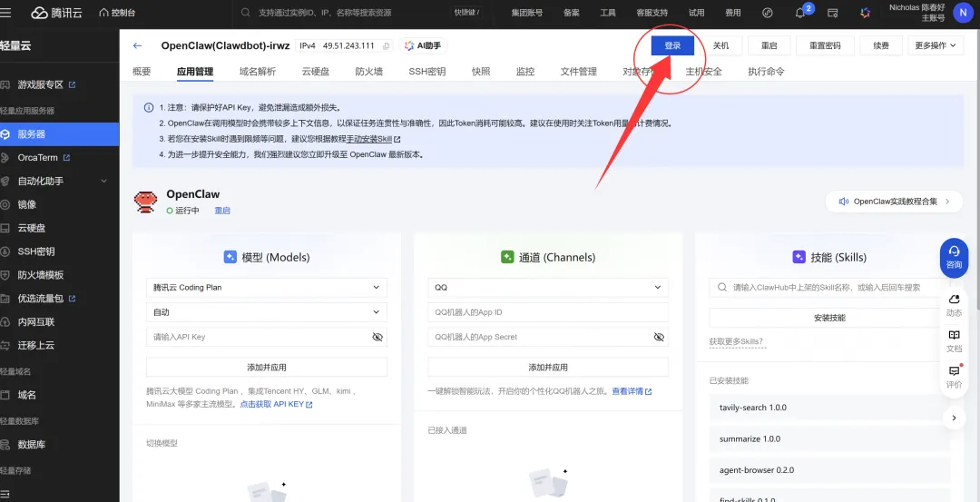This screenshot has height=502, width=980.
Task: Switch to the 概要 tab
Action: coord(142,72)
